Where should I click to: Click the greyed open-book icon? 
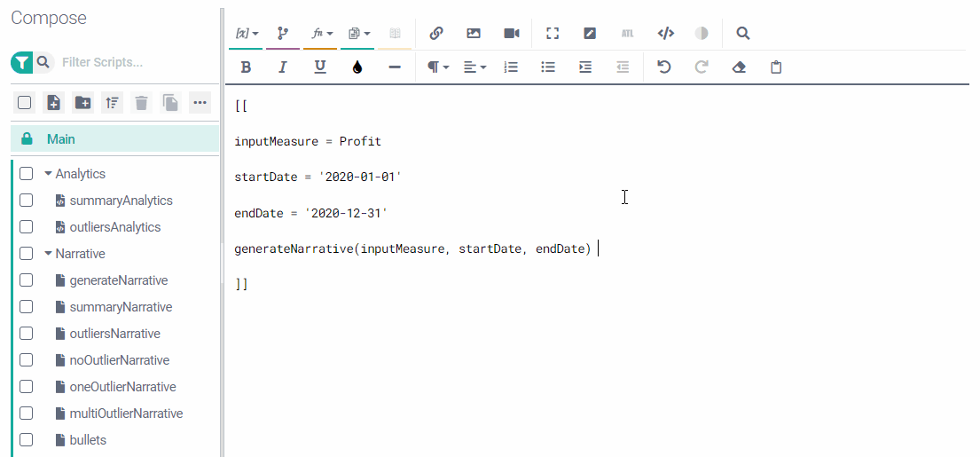pos(395,34)
